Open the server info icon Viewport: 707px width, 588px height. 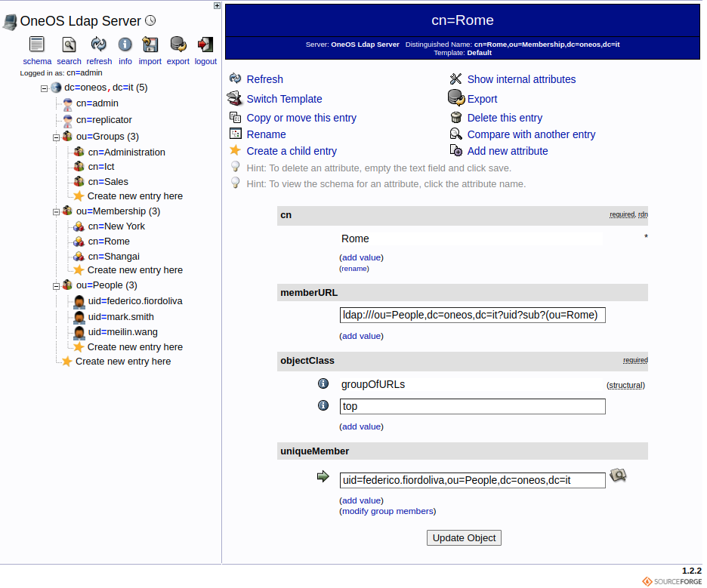coord(125,45)
